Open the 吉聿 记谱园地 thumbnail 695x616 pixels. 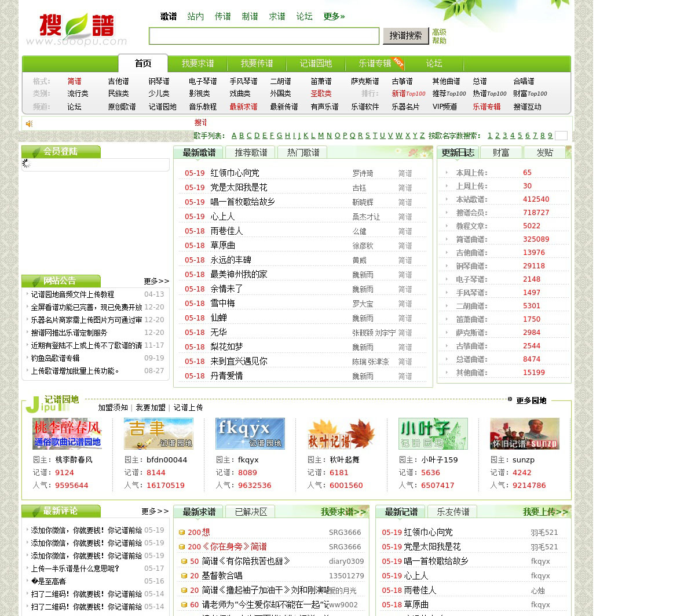159,433
